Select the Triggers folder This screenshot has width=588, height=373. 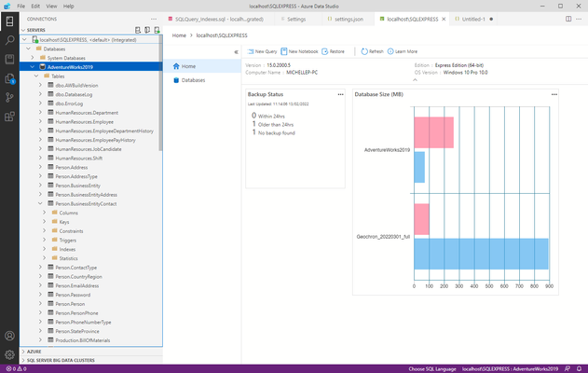click(x=67, y=241)
